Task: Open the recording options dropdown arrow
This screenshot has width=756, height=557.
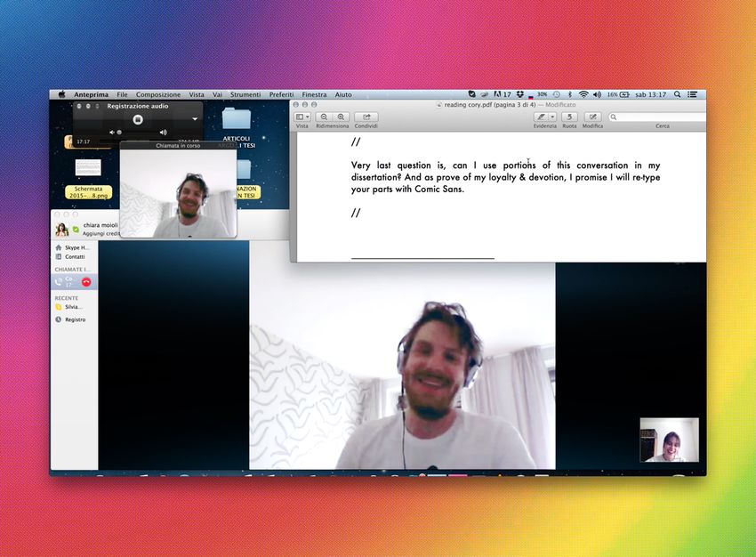Action: coord(195,119)
